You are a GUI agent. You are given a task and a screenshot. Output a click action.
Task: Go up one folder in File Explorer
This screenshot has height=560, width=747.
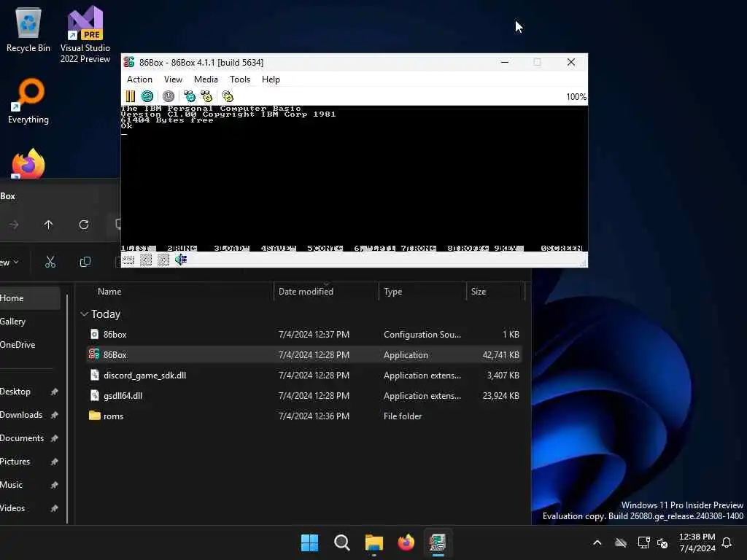pyautogui.click(x=48, y=225)
